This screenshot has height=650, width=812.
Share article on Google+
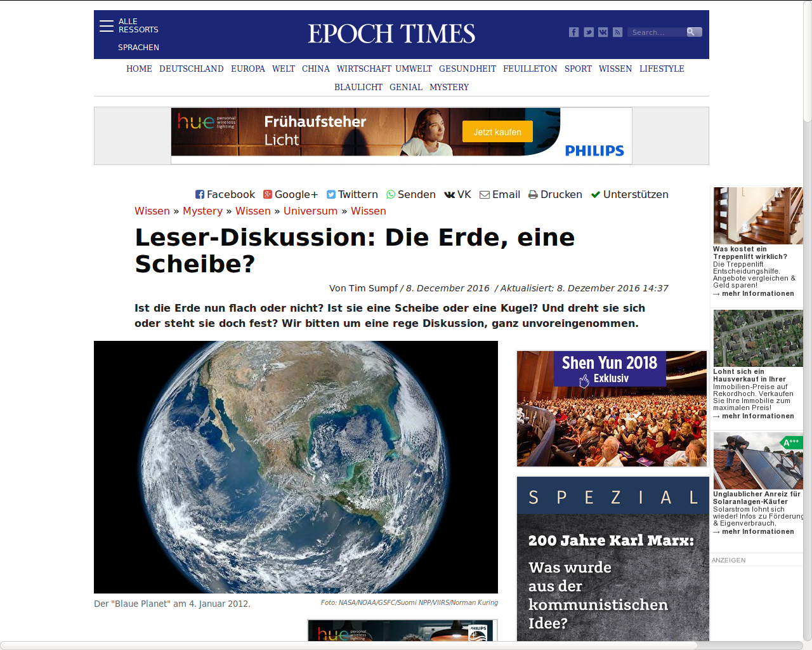(291, 195)
